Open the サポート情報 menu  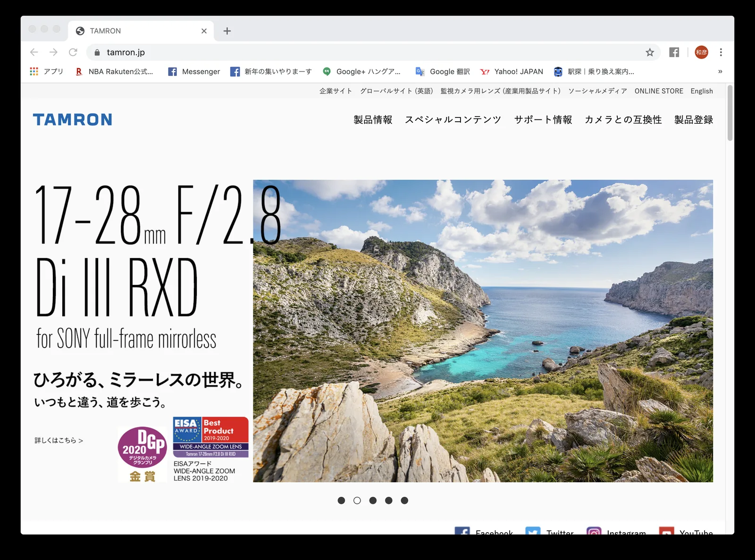pos(543,120)
